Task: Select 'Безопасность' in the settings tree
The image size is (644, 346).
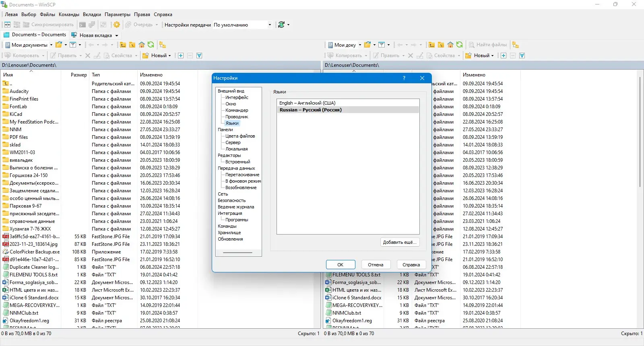Action: click(231, 200)
